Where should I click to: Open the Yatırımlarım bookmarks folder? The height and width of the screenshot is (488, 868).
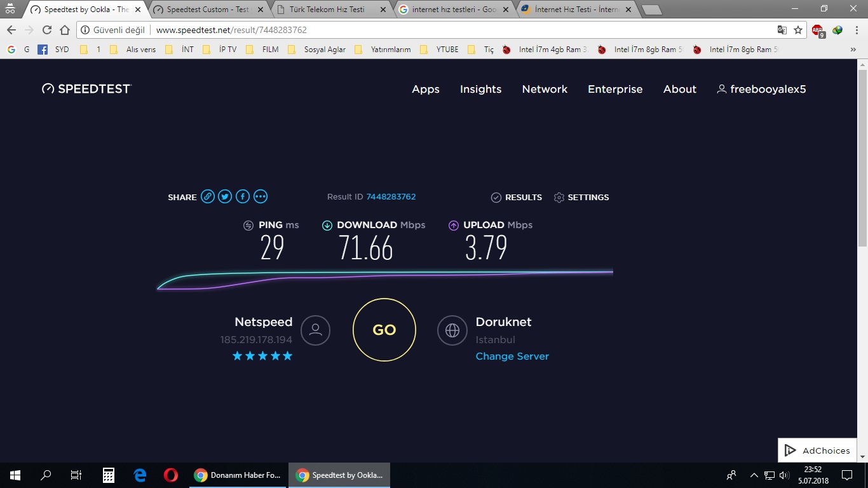pyautogui.click(x=383, y=49)
